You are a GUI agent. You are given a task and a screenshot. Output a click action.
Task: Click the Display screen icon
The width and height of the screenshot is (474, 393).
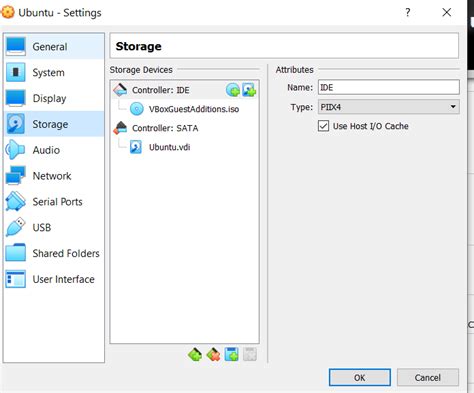15,98
